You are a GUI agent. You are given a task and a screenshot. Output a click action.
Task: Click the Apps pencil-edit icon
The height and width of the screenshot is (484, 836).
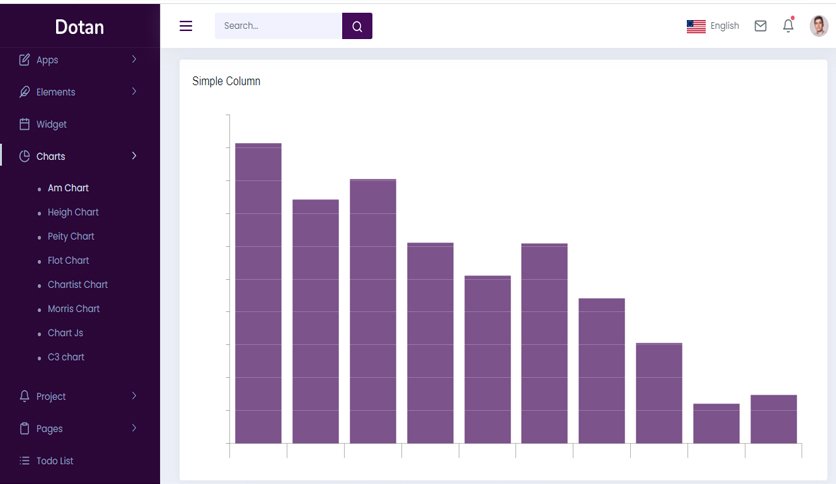tap(25, 60)
